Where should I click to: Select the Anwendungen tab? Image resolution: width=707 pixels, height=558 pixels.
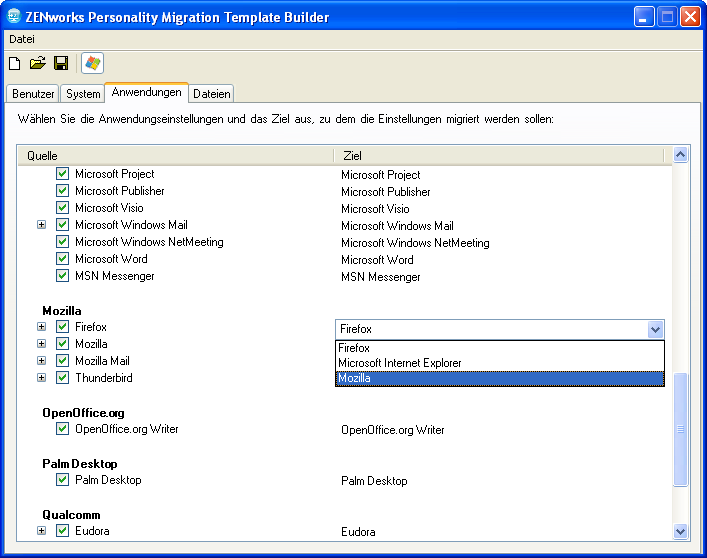point(147,92)
